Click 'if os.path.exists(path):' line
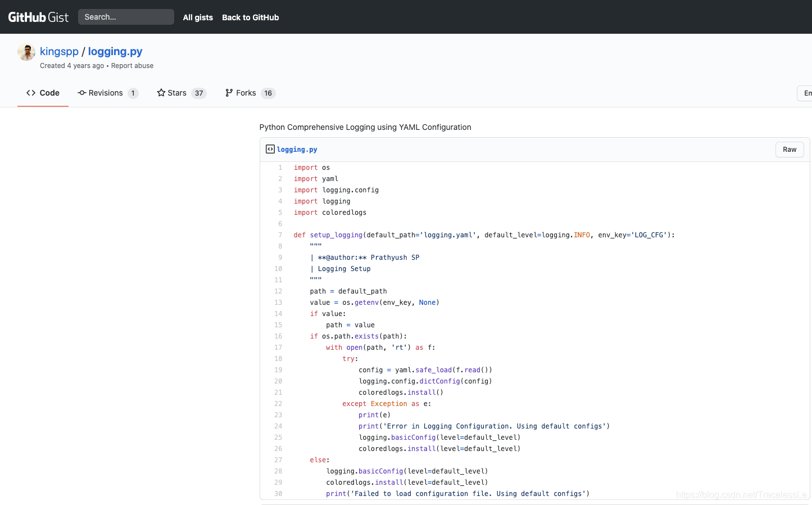This screenshot has height=505, width=812. tap(359, 336)
